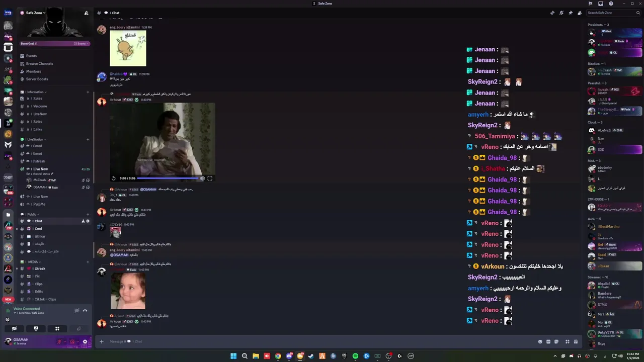Turn on camera button in voice panel
The height and width of the screenshot is (362, 644).
[x=14, y=328]
